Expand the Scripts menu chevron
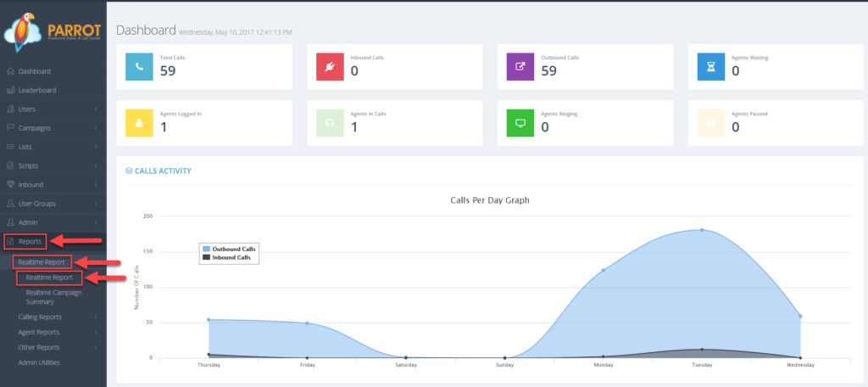 96,165
